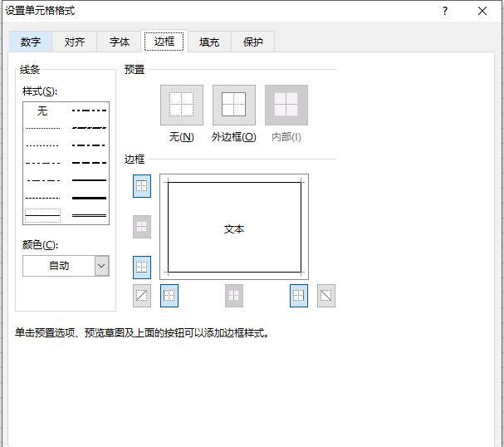Open the dialog help question mark
This screenshot has width=504, height=447.
(x=444, y=12)
